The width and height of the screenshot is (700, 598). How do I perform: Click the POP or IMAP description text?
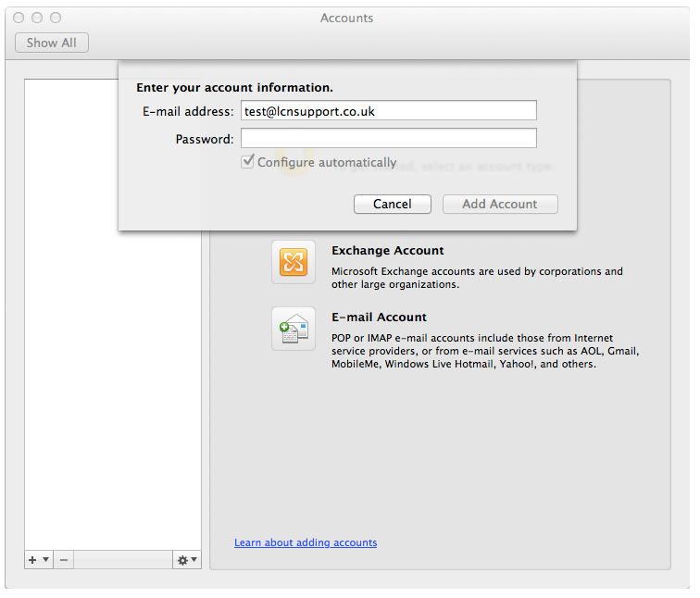472,351
